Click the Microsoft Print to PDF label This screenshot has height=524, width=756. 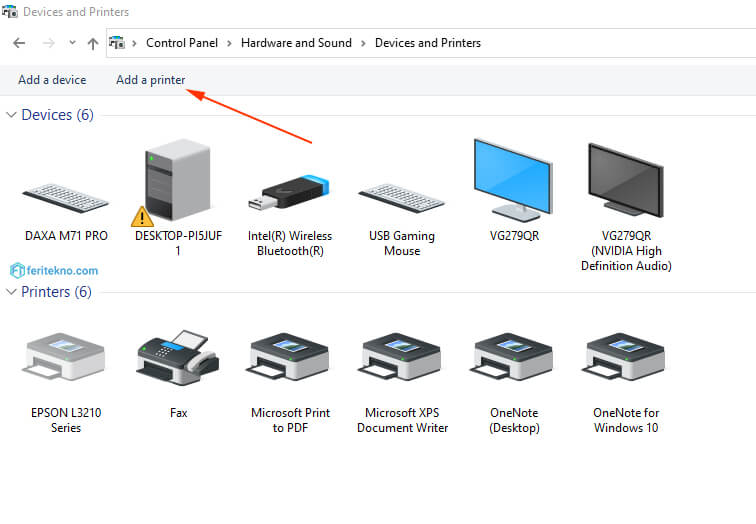(x=290, y=420)
